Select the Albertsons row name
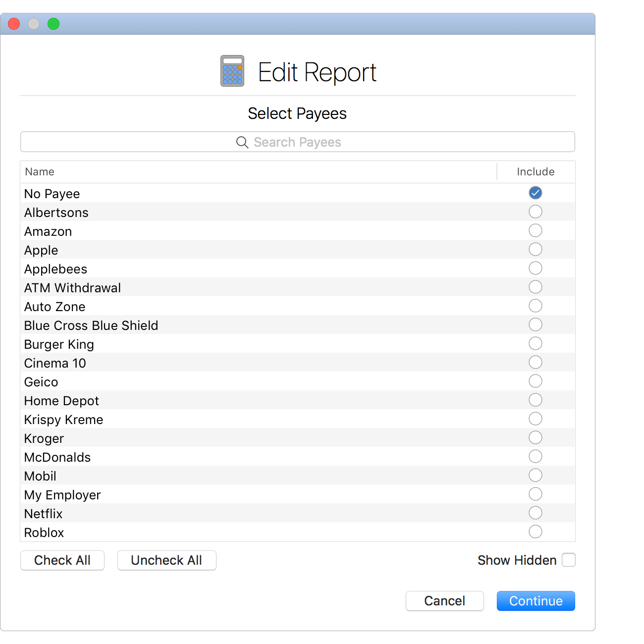 56,213
